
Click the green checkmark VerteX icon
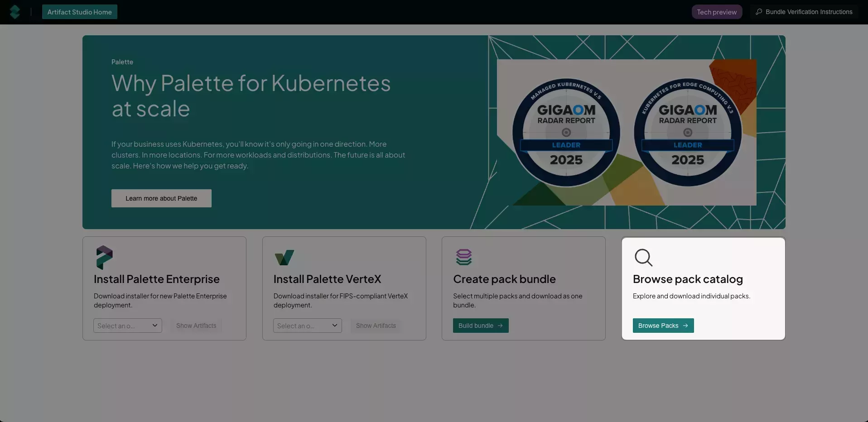pos(284,257)
